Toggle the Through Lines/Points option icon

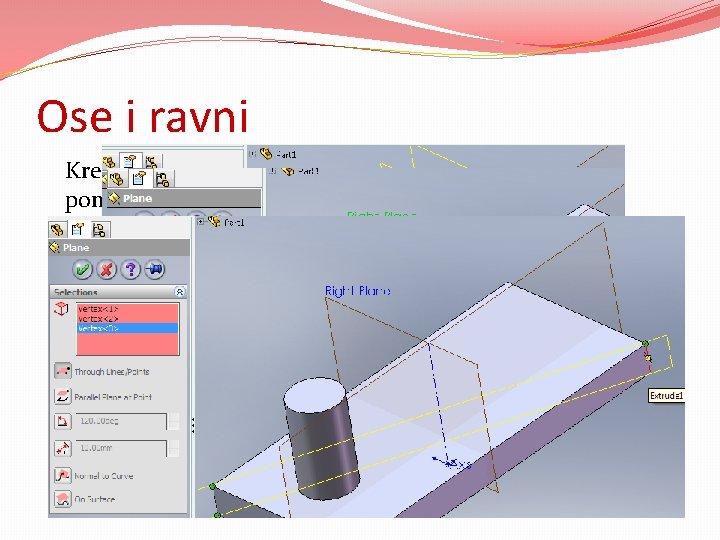tap(62, 371)
